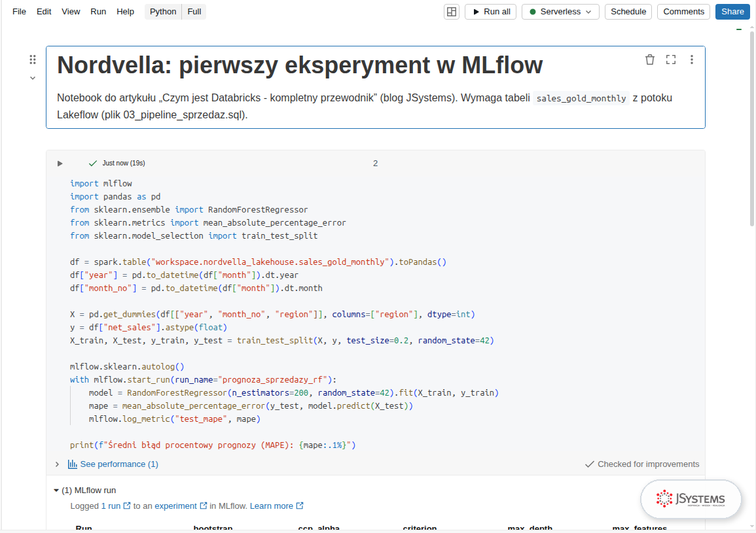
Task: Click the sales_gold_monthly inline code
Action: pos(581,98)
